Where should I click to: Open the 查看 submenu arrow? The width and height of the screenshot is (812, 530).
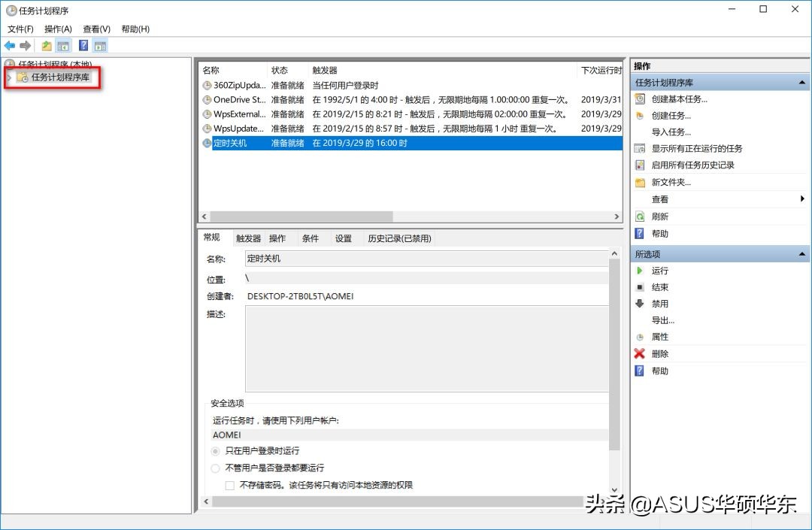(x=801, y=198)
